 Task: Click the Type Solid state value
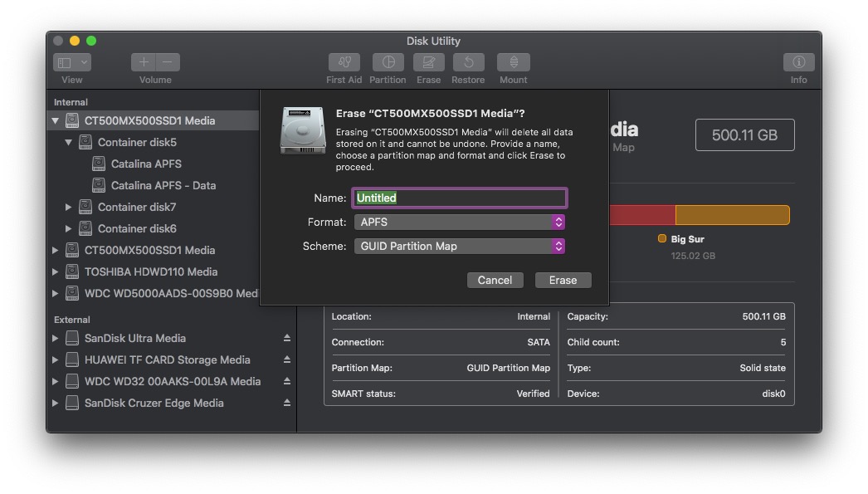[763, 368]
